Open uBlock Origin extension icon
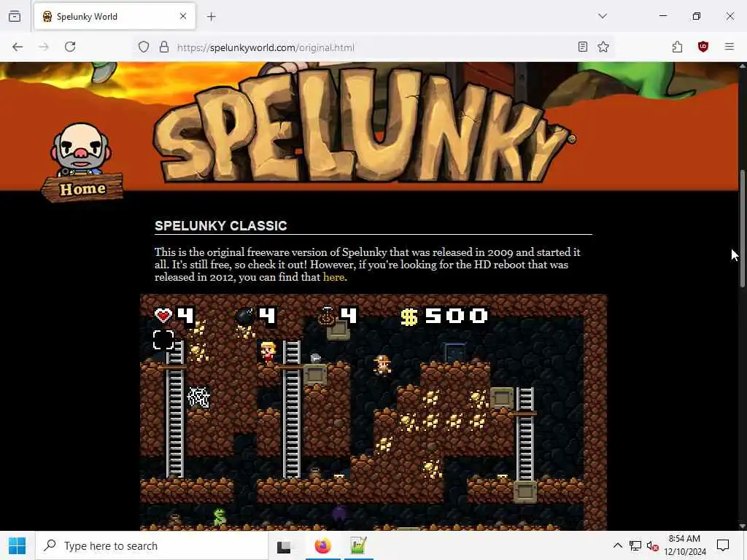The width and height of the screenshot is (747, 560). (x=703, y=47)
